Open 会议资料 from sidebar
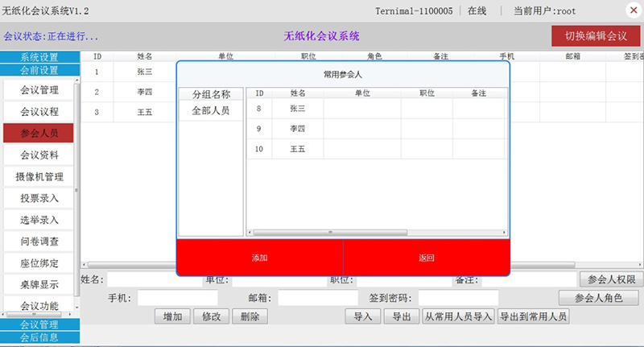Image resolution: width=644 pixels, height=347 pixels. coord(39,155)
